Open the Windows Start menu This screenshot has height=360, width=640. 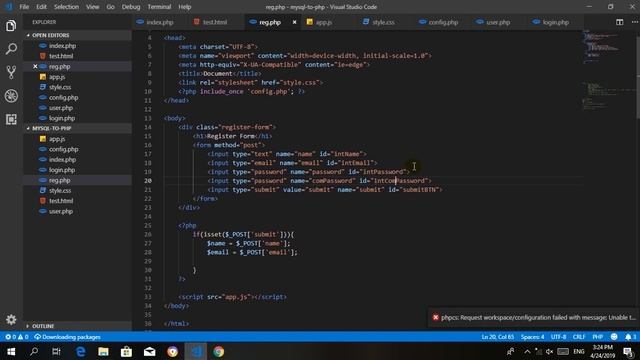click(x=11, y=351)
